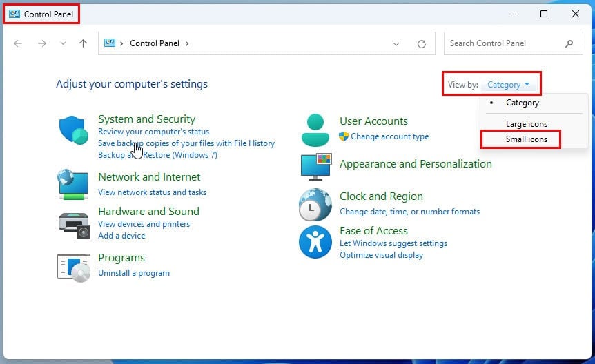Viewport: 595px width, 364px height.
Task: Minimize the Control Panel window
Action: (513, 14)
